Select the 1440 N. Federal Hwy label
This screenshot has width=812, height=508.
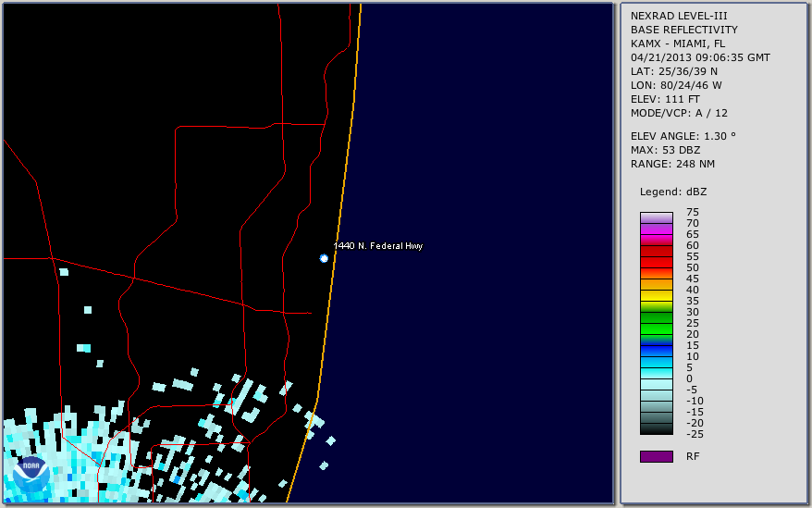[x=378, y=246]
